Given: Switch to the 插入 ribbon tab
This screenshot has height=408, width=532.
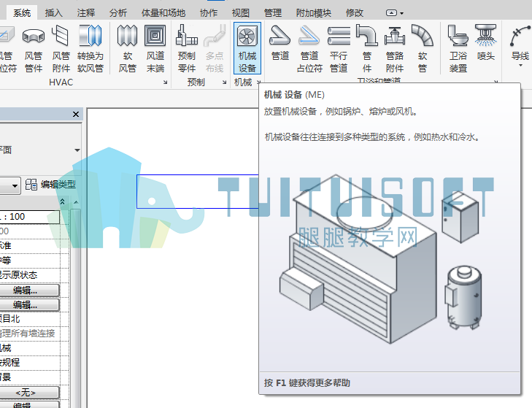Looking at the screenshot, I should 53,13.
